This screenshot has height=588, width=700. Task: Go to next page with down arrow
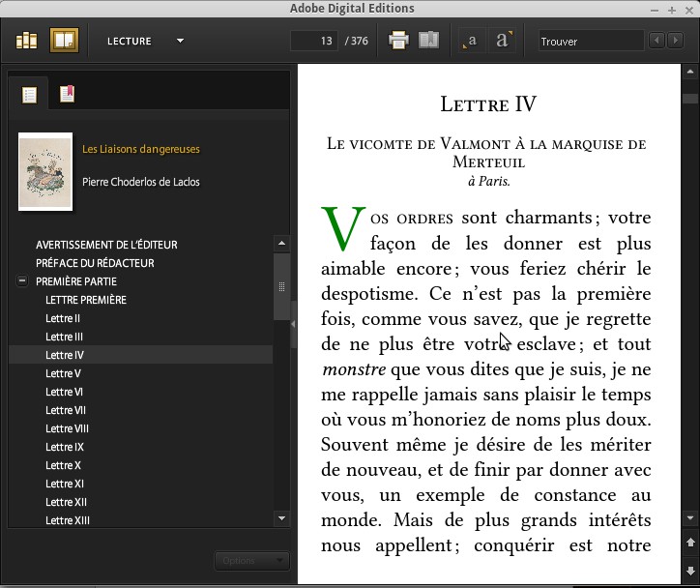tap(690, 571)
